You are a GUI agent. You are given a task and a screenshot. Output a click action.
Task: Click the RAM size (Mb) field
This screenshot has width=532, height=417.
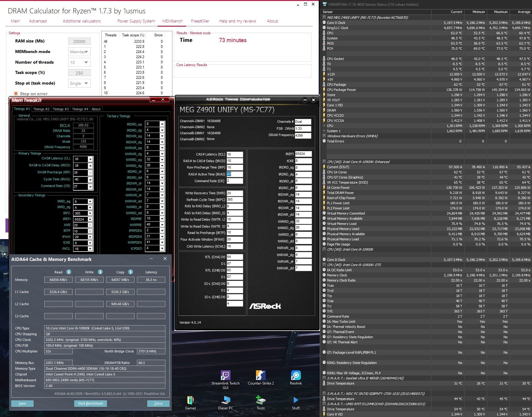point(79,42)
